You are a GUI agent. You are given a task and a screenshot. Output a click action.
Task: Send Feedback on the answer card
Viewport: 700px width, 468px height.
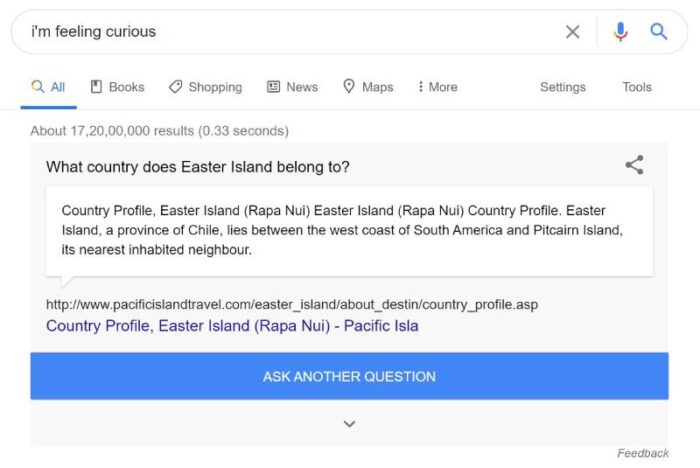pyautogui.click(x=643, y=453)
